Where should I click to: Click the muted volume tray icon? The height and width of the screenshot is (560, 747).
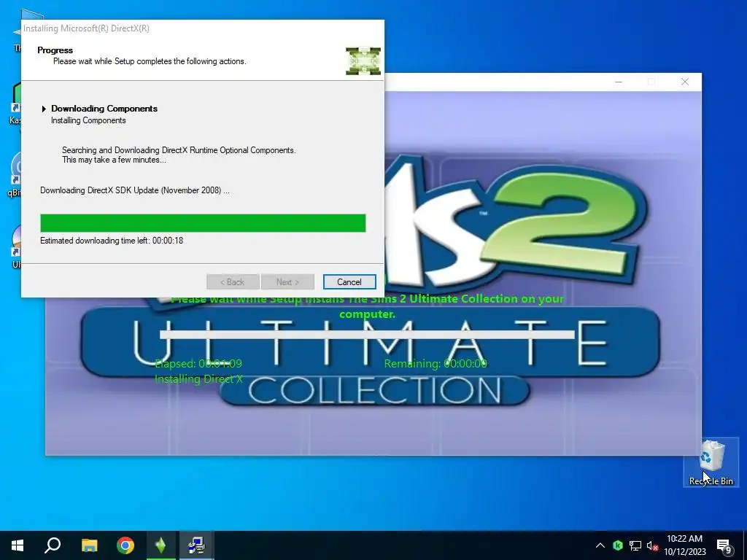pos(652,545)
